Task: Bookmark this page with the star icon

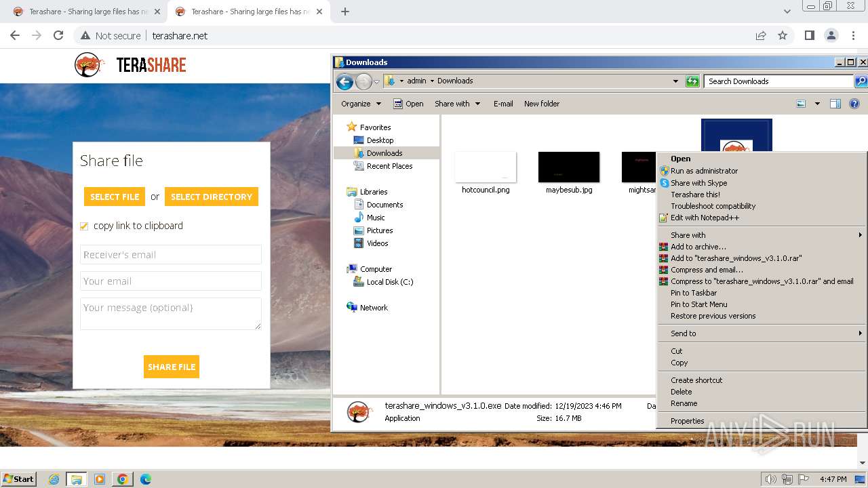Action: [783, 35]
